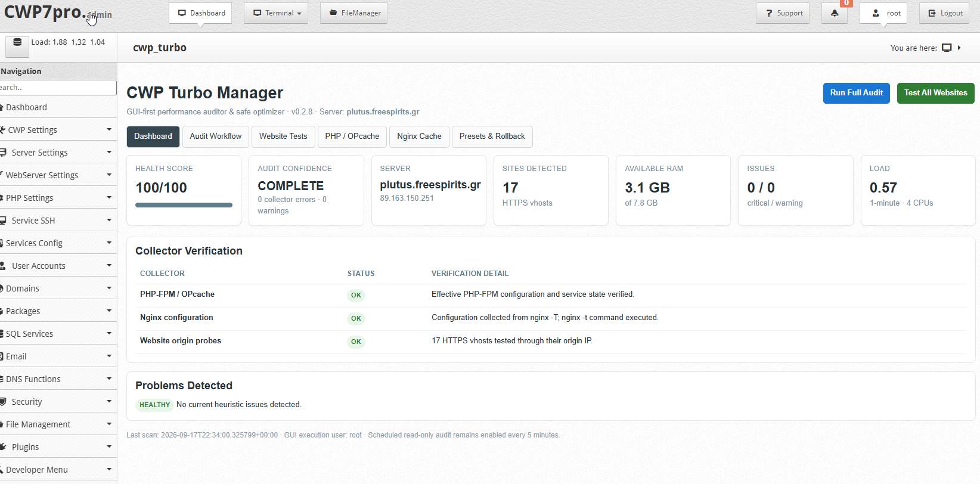Click the Nginx configuration collector name
Viewport: 980px width, 484px height.
tap(176, 318)
